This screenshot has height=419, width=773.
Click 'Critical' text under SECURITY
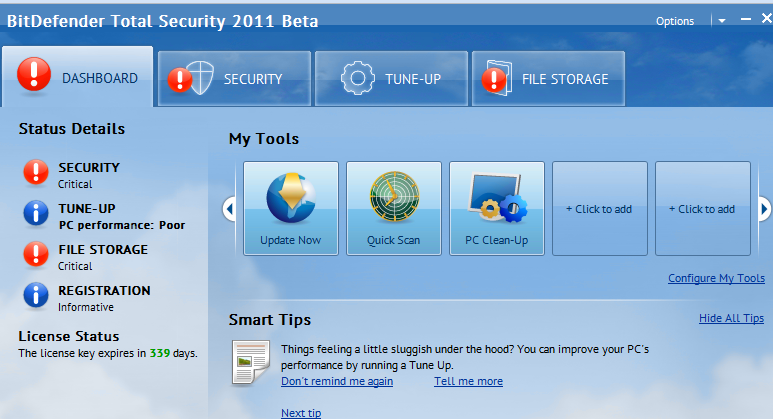[x=75, y=184]
